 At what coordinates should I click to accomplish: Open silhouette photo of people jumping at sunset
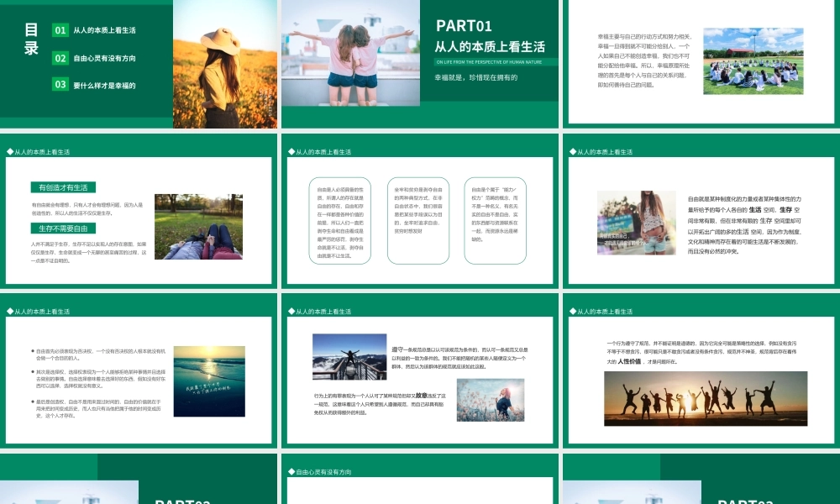[706, 398]
